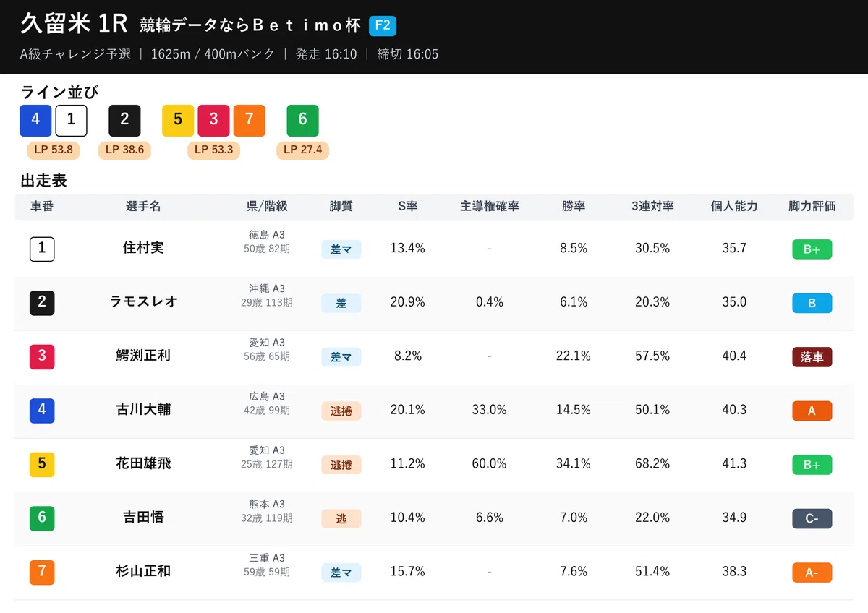Click B rating badge for ラモスレオ
This screenshot has width=868, height=613.
click(812, 303)
